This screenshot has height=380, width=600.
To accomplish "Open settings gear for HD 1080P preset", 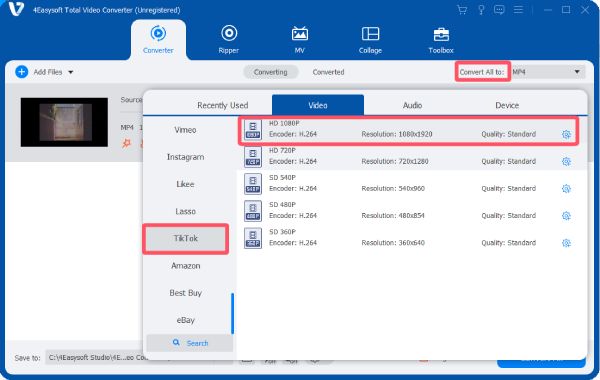I will coord(566,134).
